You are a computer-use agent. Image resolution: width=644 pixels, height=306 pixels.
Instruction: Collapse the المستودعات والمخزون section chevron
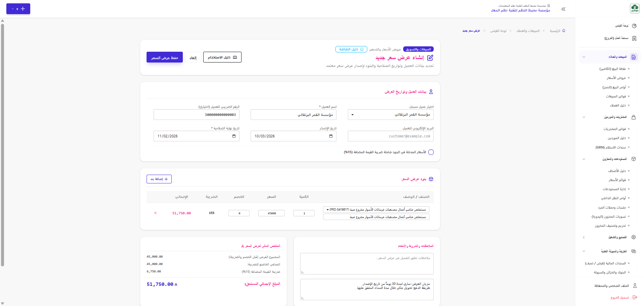584,159
